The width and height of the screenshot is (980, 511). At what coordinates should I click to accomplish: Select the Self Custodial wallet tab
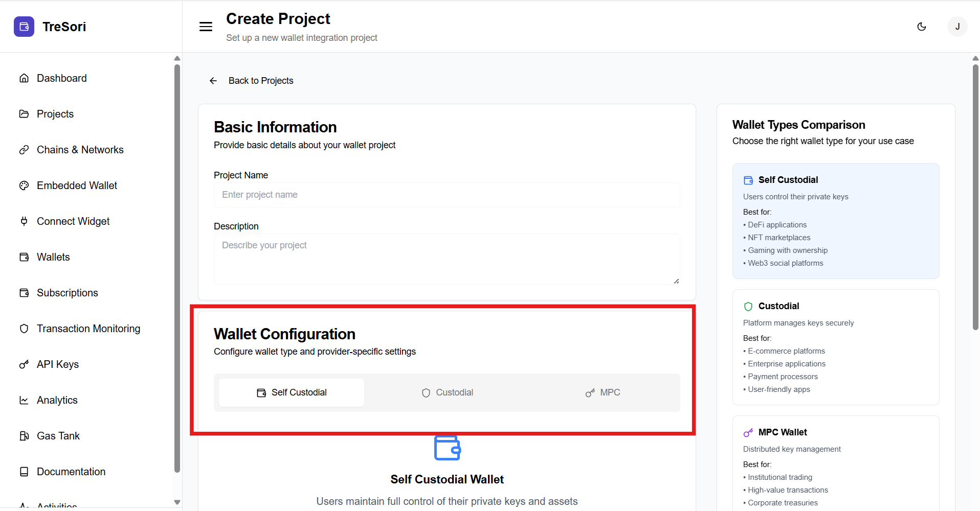(292, 392)
